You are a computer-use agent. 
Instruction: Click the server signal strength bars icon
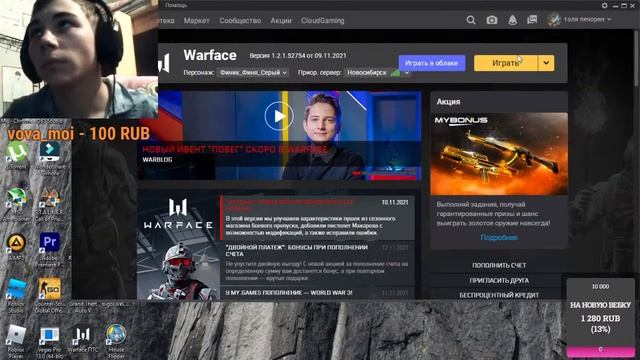tap(395, 73)
